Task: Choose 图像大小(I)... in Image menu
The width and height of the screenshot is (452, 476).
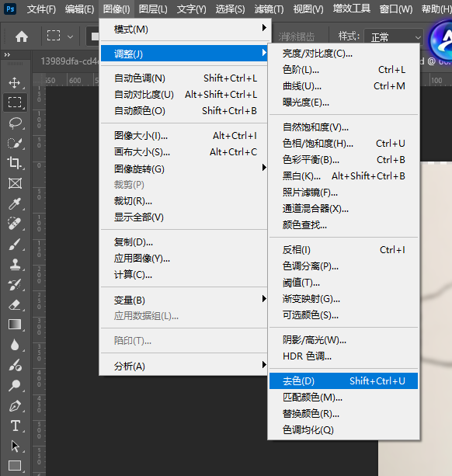Action: click(x=186, y=135)
